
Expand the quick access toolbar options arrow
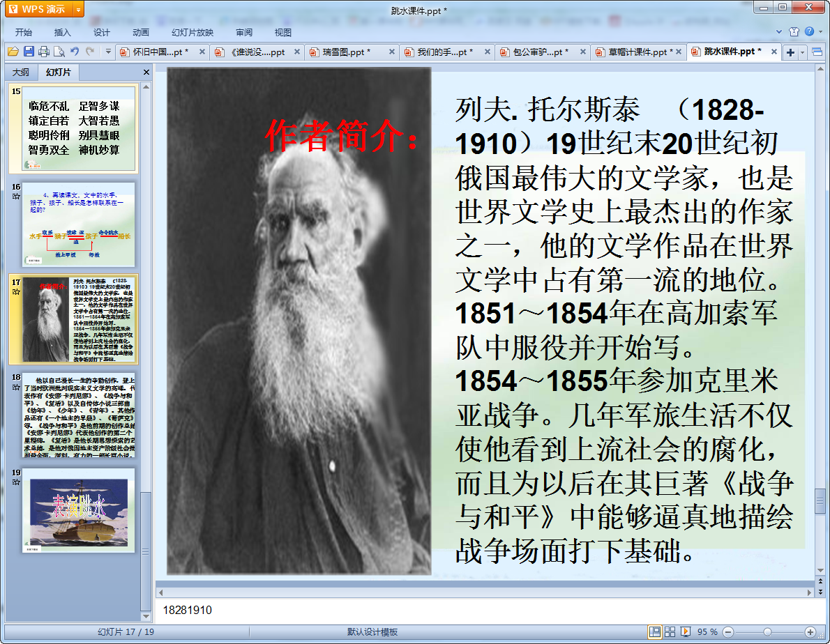[108, 52]
